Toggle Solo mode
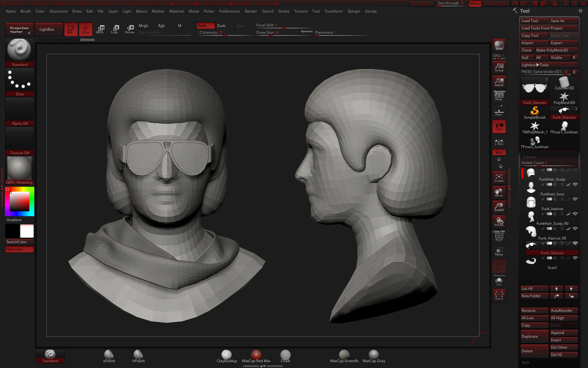This screenshot has width=588, height=368. click(x=499, y=281)
